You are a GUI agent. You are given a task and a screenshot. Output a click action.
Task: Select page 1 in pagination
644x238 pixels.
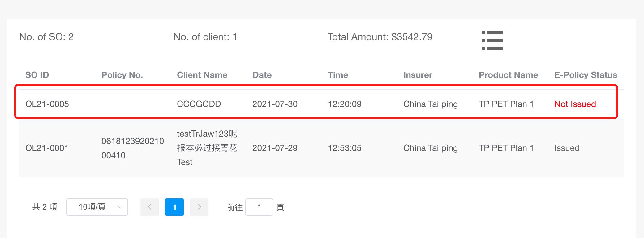pyautogui.click(x=174, y=207)
